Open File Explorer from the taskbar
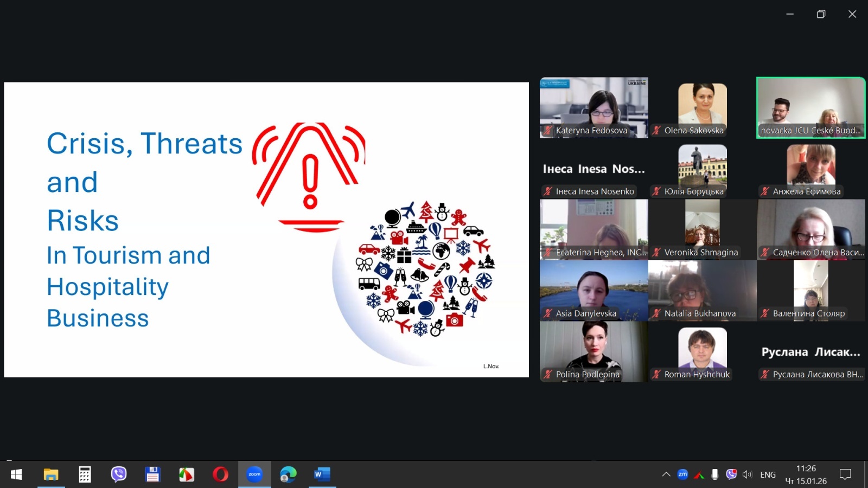 pyautogui.click(x=51, y=474)
